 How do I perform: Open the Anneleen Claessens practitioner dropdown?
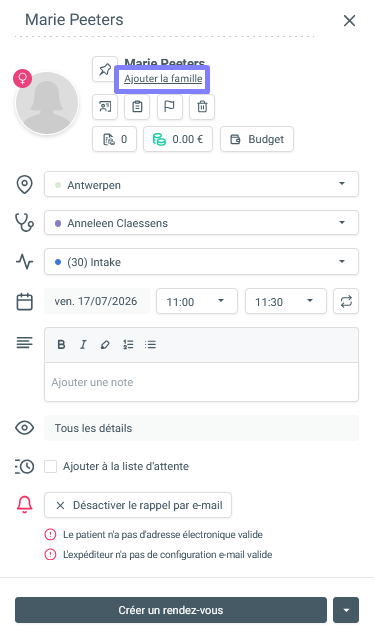201,222
